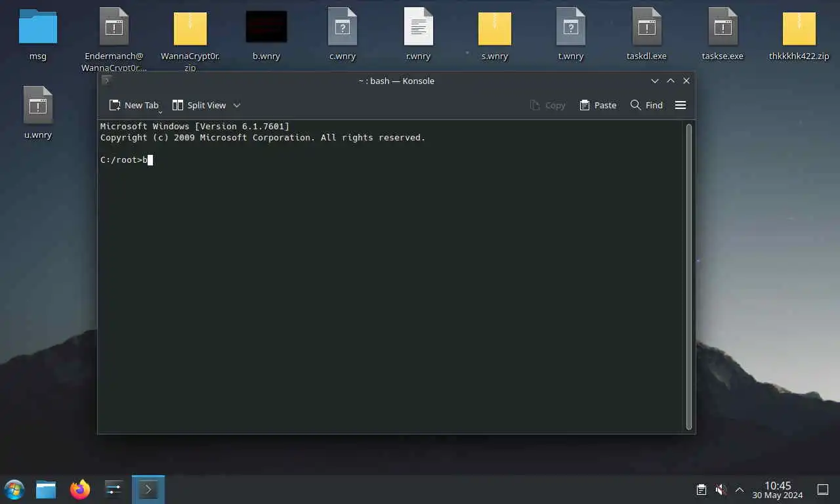This screenshot has height=504, width=840.
Task: Maximize the Konsole window
Action: click(671, 81)
